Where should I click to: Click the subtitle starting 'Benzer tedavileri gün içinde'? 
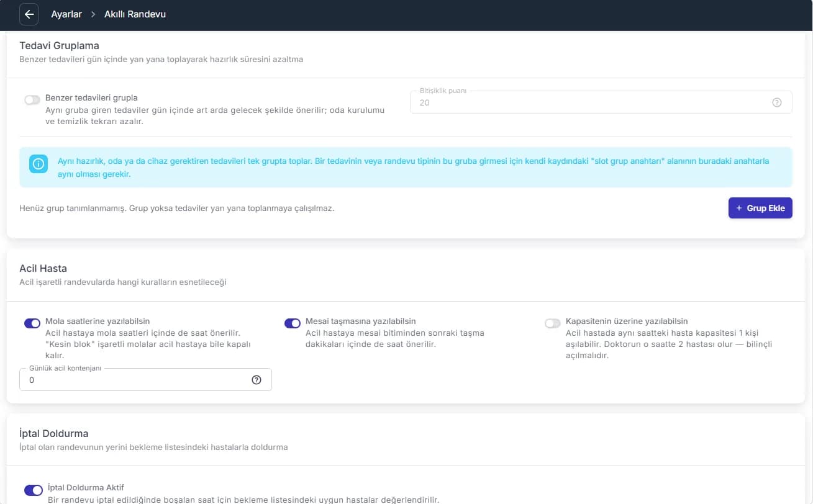tap(161, 60)
